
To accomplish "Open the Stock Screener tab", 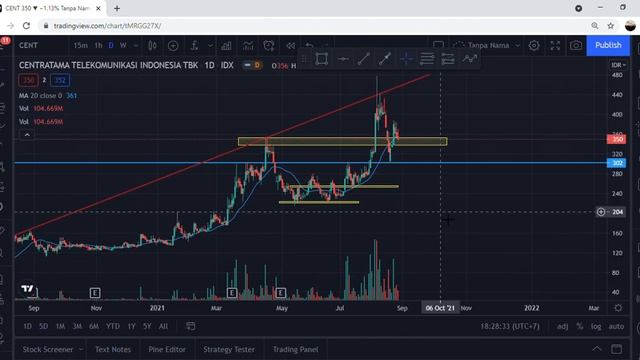I will [48, 349].
